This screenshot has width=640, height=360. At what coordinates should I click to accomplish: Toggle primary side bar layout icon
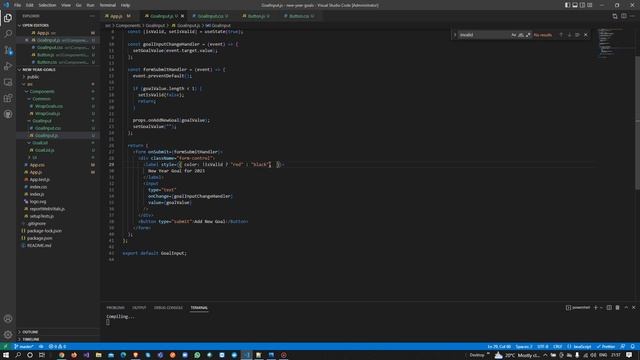point(567,5)
